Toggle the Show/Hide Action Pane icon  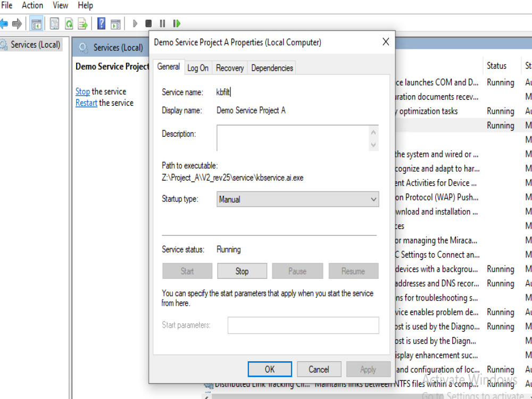click(x=115, y=24)
